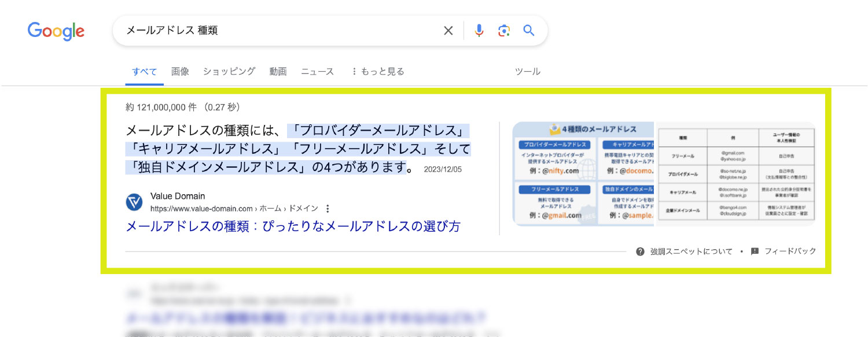This screenshot has width=868, height=337.
Task: Click the feedback flag icon
Action: (x=755, y=251)
